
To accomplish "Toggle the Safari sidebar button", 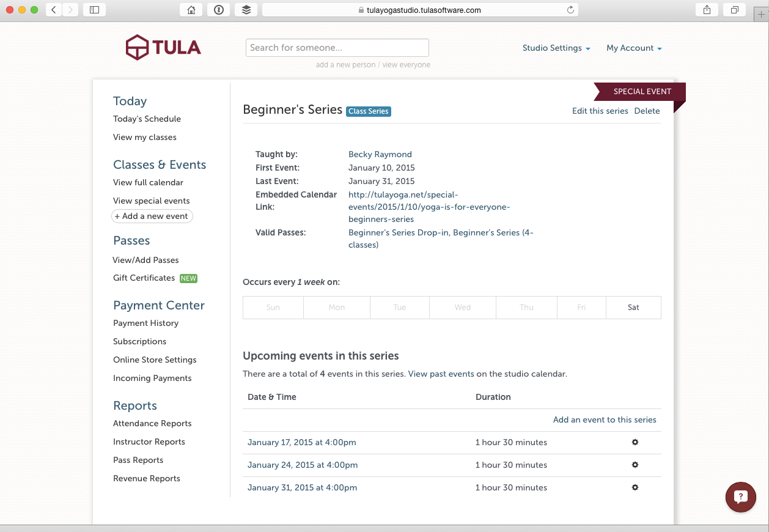I will point(94,10).
